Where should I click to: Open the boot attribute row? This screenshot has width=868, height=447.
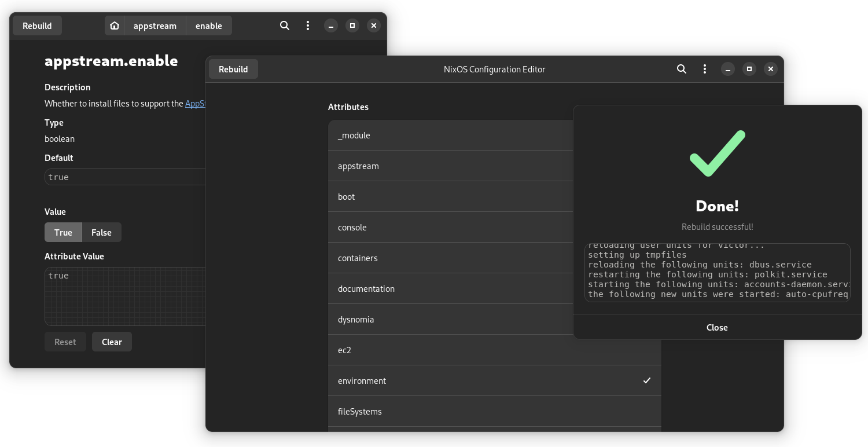[450, 196]
